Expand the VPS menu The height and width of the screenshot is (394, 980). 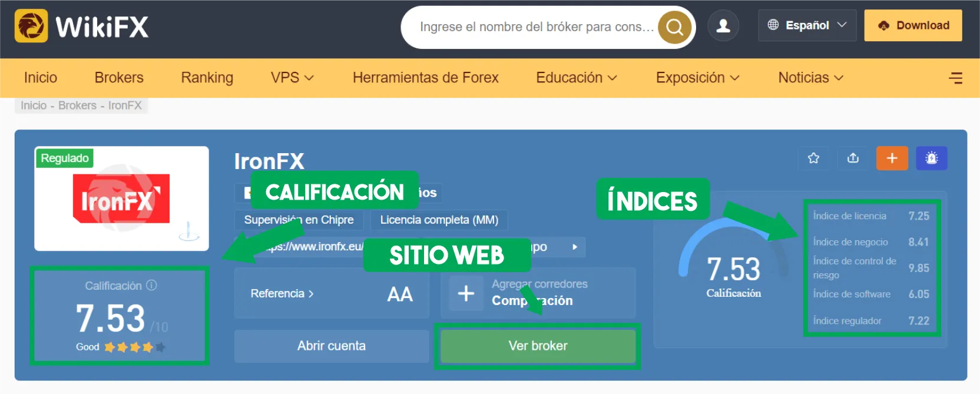(292, 78)
